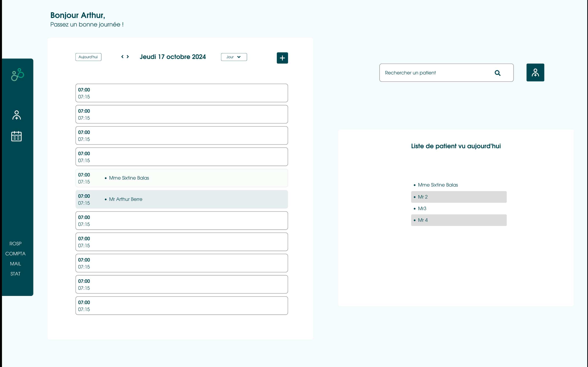Open STAT in the sidebar menu
588x367 pixels.
(15, 274)
